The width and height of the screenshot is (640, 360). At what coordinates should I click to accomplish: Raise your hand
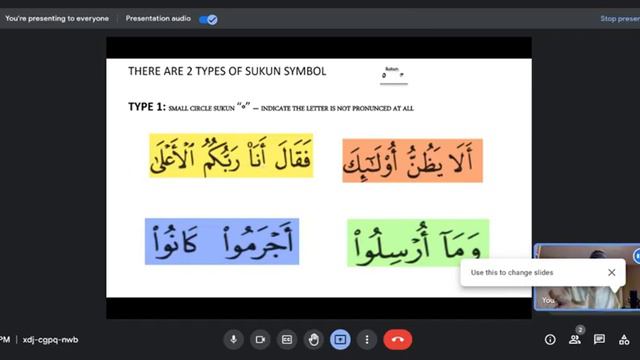click(x=313, y=340)
